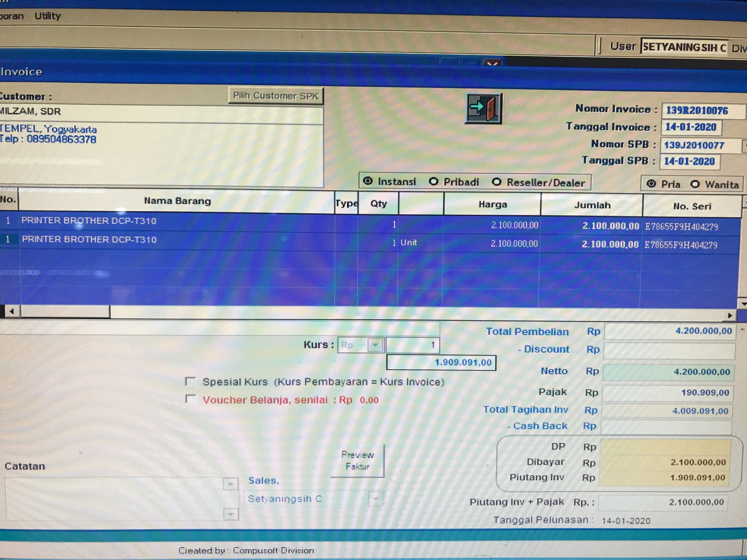The image size is (747, 560).
Task: Select the Wanita radio option
Action: (x=695, y=184)
